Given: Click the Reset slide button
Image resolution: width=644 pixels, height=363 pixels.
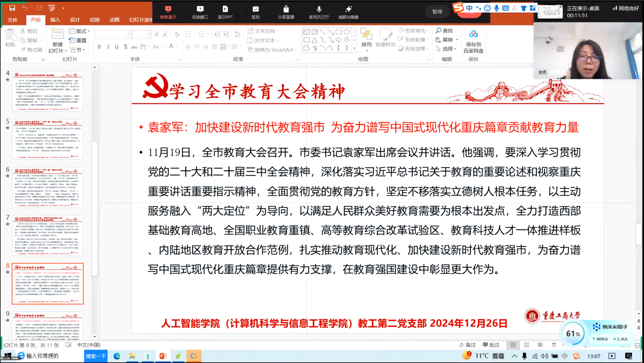Looking at the screenshot, I should [x=78, y=40].
